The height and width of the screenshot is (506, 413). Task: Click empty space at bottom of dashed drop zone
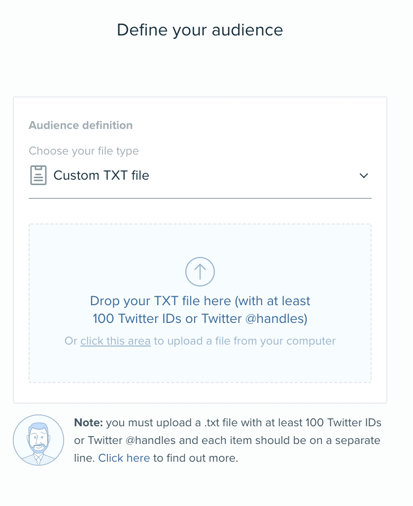[200, 367]
